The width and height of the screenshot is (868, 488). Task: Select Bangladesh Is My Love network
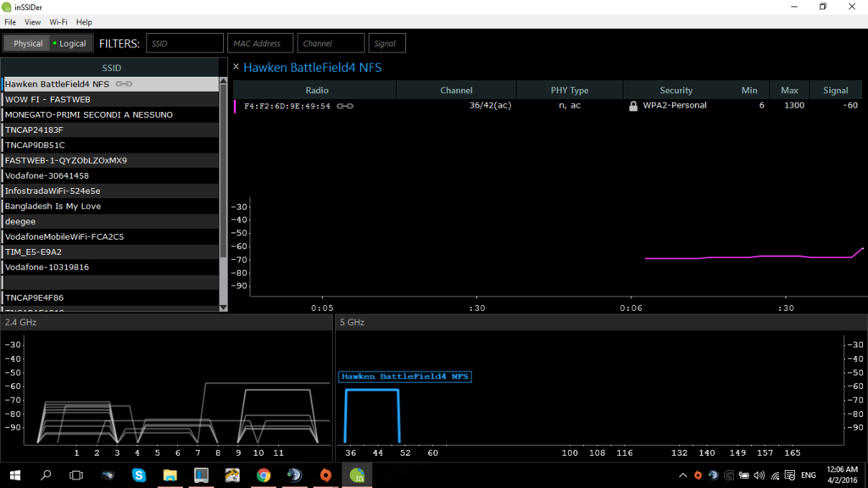coord(110,206)
